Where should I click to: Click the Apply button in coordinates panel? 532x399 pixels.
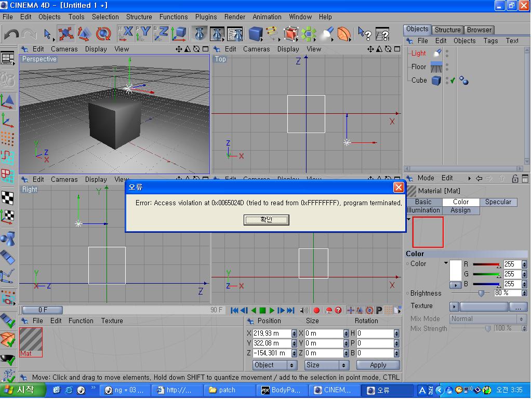(x=378, y=365)
